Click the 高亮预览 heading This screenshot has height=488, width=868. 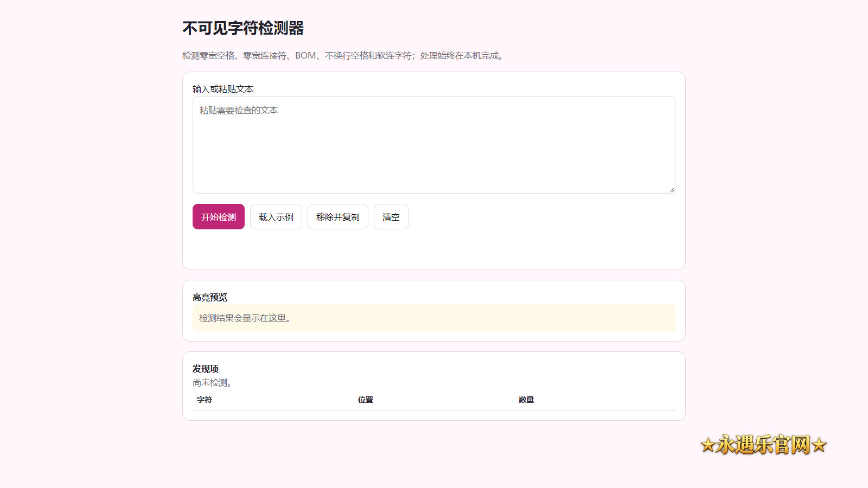(x=210, y=297)
